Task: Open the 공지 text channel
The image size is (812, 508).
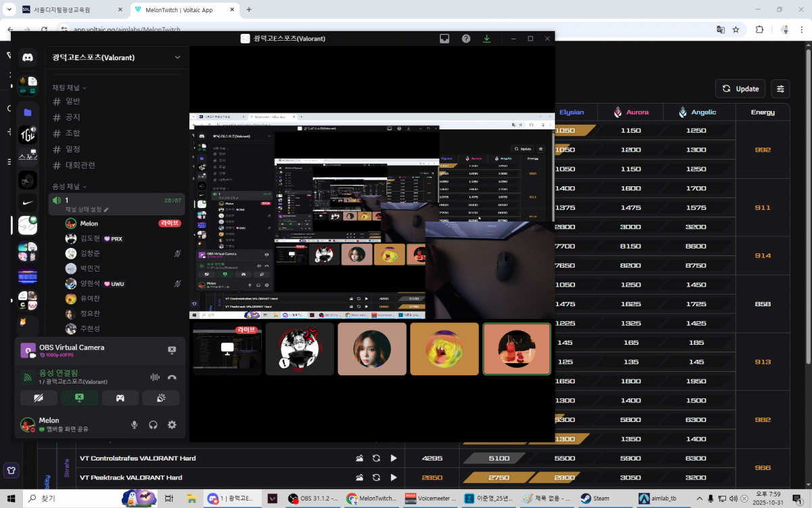Action: [x=72, y=117]
